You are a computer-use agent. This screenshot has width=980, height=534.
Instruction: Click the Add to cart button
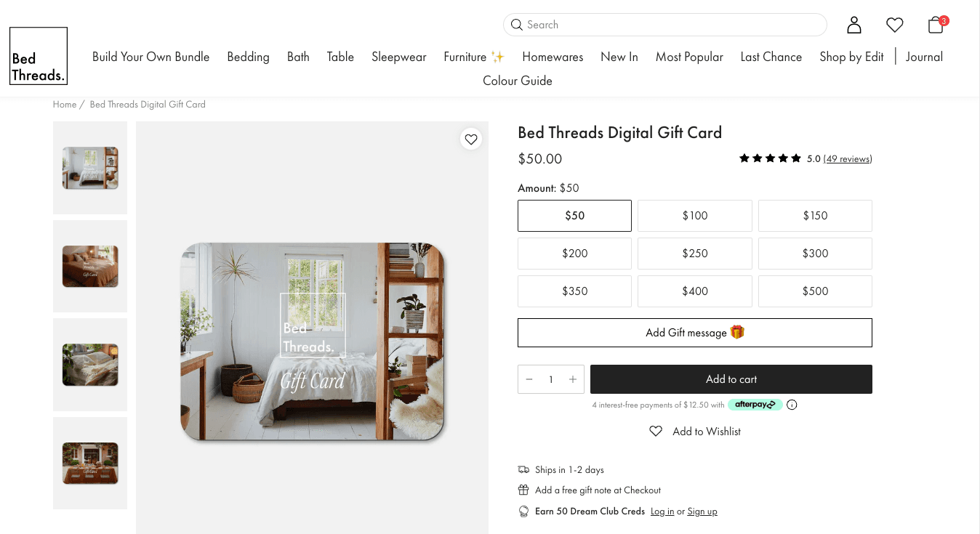click(731, 379)
